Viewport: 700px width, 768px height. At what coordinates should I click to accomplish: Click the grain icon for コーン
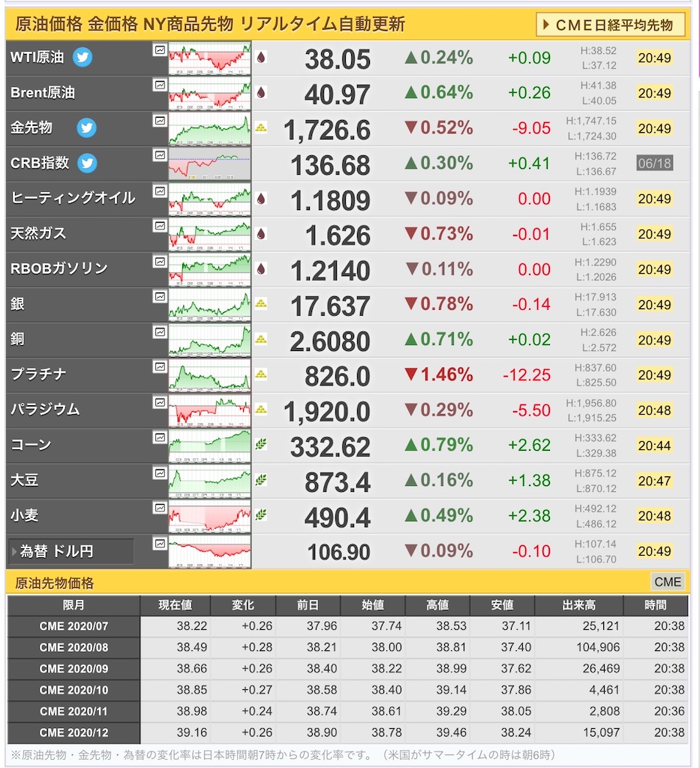[x=261, y=444]
